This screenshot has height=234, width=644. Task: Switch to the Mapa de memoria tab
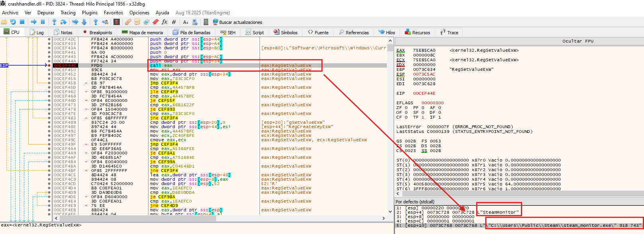tap(142, 32)
